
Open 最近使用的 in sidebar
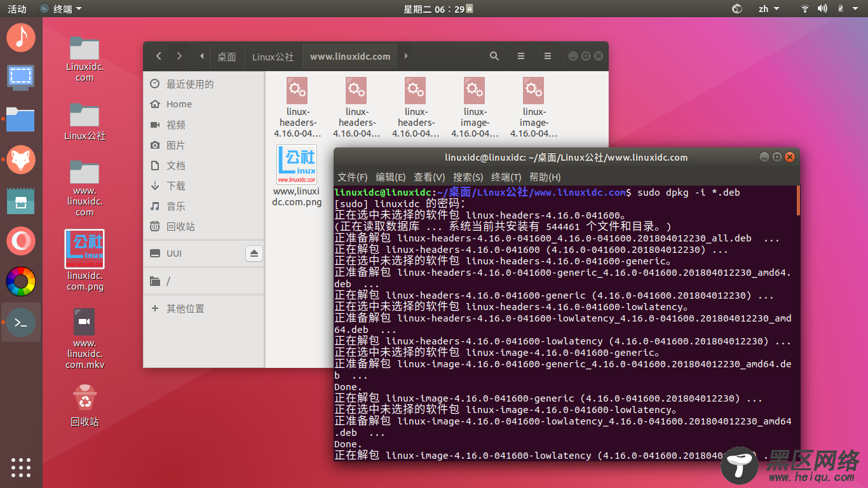pyautogui.click(x=204, y=84)
